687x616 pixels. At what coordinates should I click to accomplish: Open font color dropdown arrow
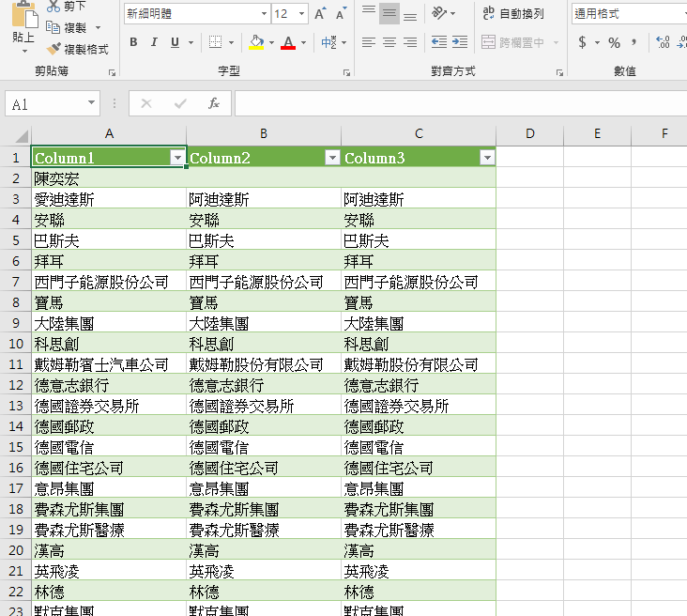pos(304,43)
